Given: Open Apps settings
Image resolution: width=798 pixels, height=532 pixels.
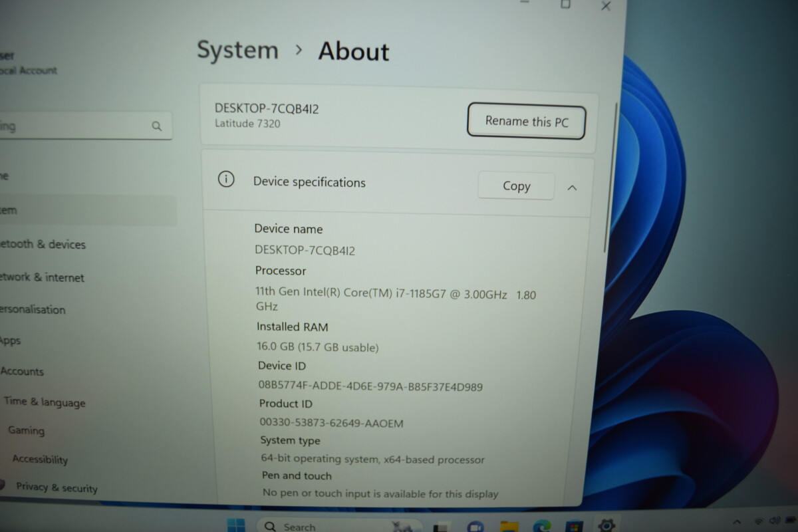Looking at the screenshot, I should pyautogui.click(x=11, y=340).
